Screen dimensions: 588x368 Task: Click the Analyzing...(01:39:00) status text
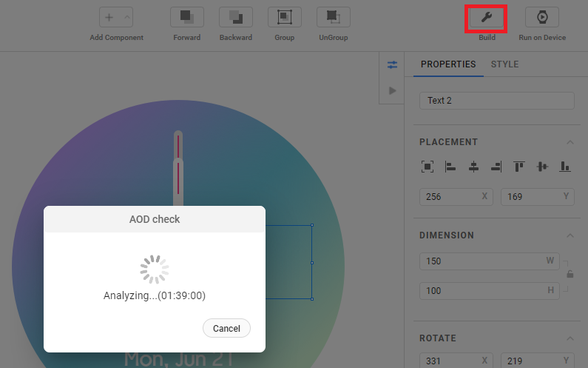tap(155, 295)
